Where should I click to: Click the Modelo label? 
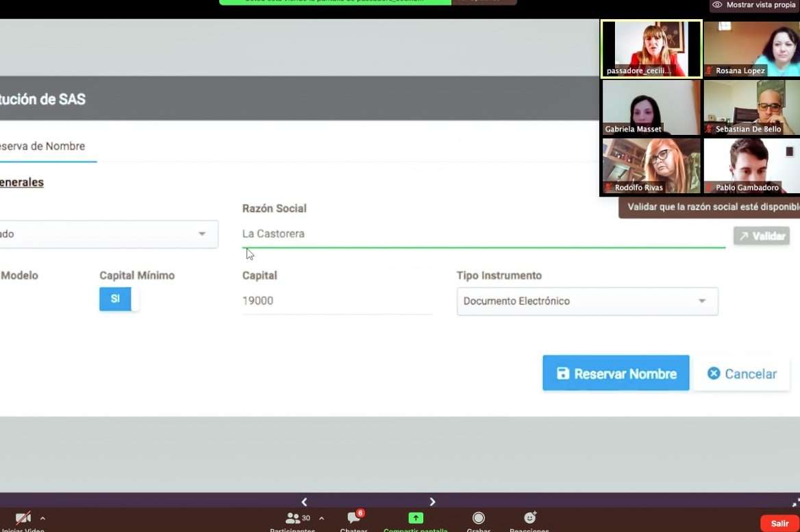pos(19,275)
